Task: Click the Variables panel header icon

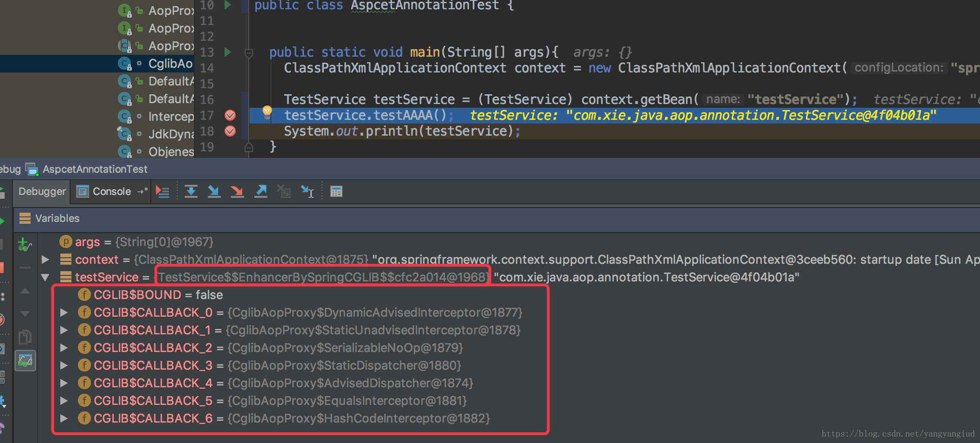Action: (25, 218)
